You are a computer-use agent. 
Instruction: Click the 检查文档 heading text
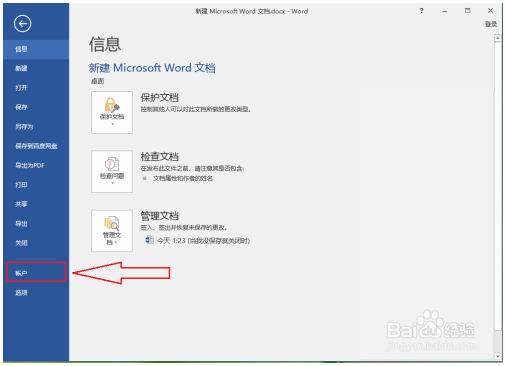[x=160, y=156]
